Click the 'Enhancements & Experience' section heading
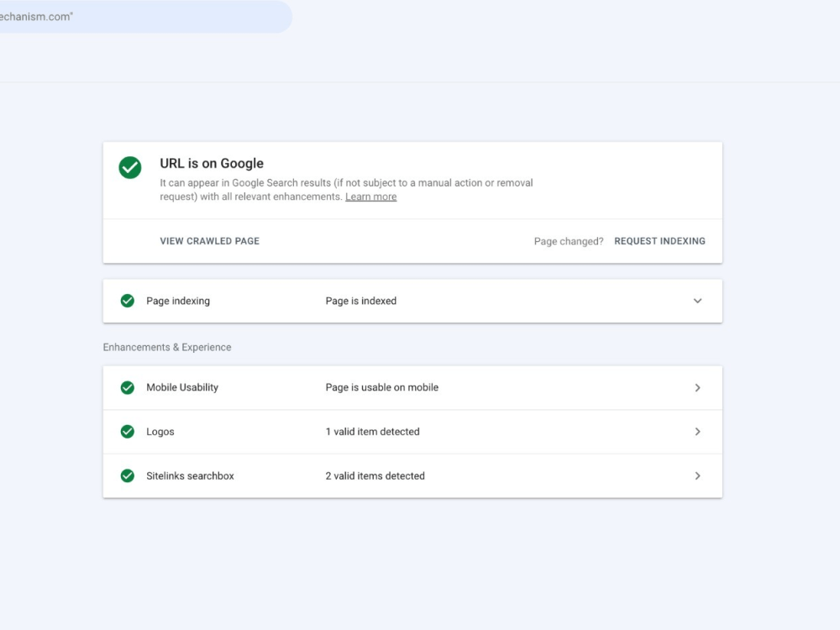The height and width of the screenshot is (630, 840). click(x=167, y=347)
